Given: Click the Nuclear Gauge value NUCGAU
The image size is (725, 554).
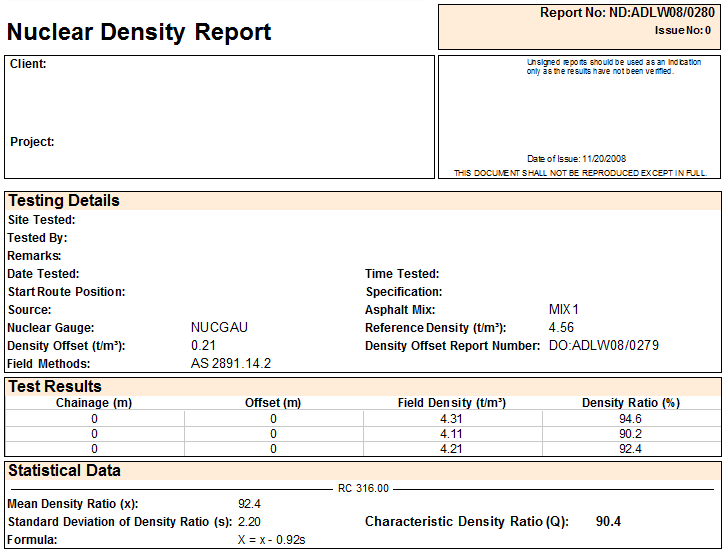Looking at the screenshot, I should click(x=219, y=328).
